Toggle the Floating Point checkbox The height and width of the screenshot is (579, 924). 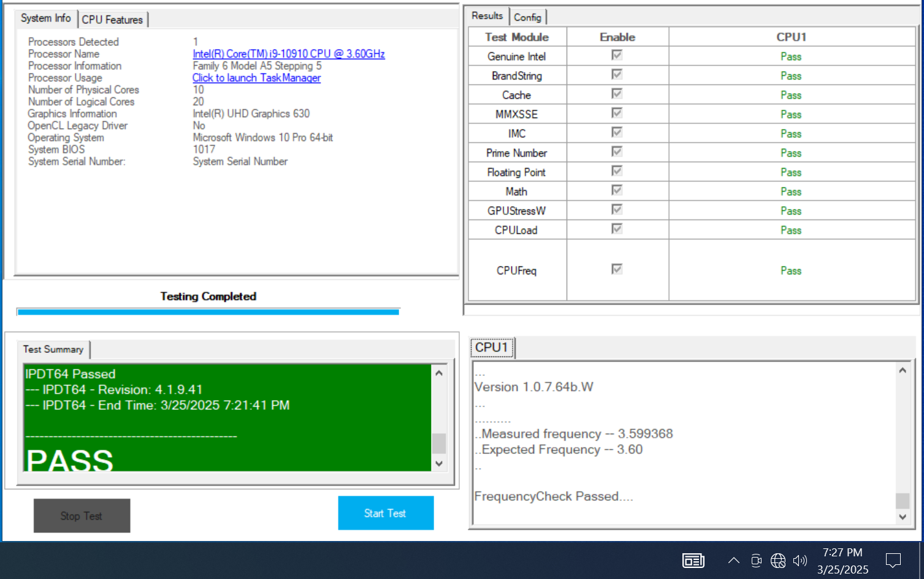pyautogui.click(x=617, y=171)
